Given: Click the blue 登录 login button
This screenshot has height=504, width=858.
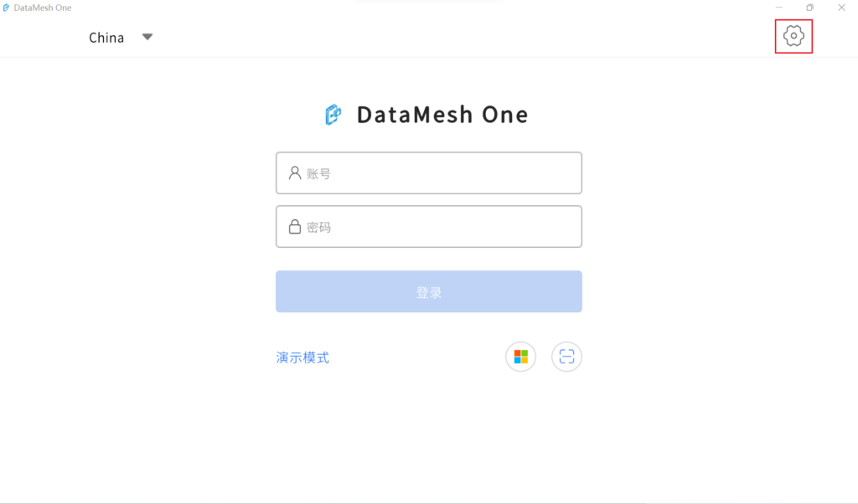Looking at the screenshot, I should (x=429, y=291).
